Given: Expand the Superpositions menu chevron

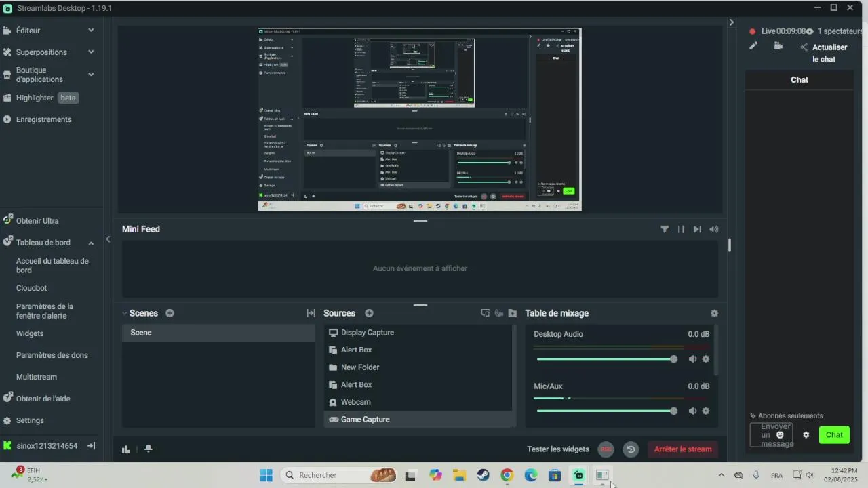Looking at the screenshot, I should [x=91, y=52].
